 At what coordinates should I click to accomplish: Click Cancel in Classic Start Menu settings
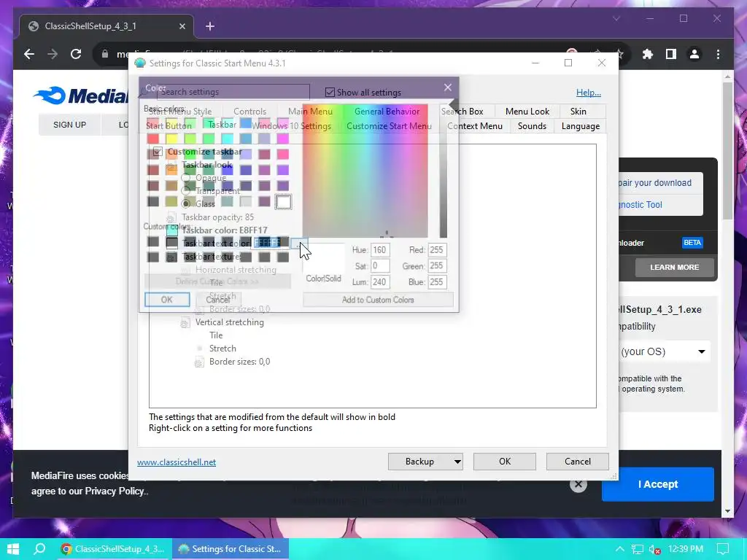(578, 462)
